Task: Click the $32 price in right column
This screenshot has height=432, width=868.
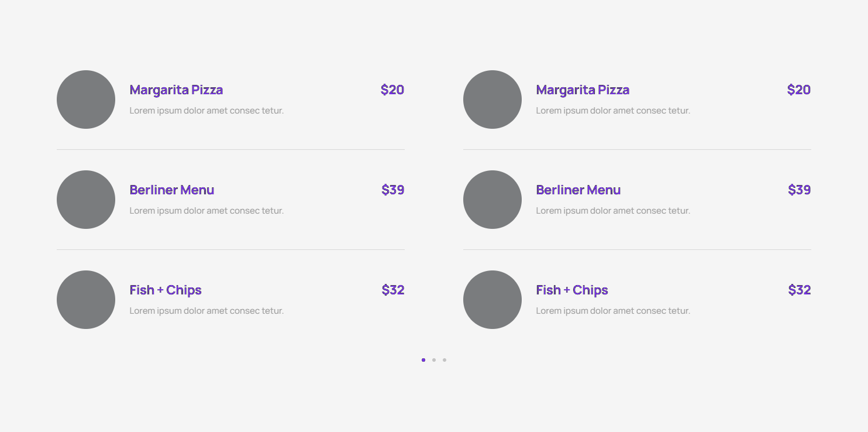Action: pos(800,290)
